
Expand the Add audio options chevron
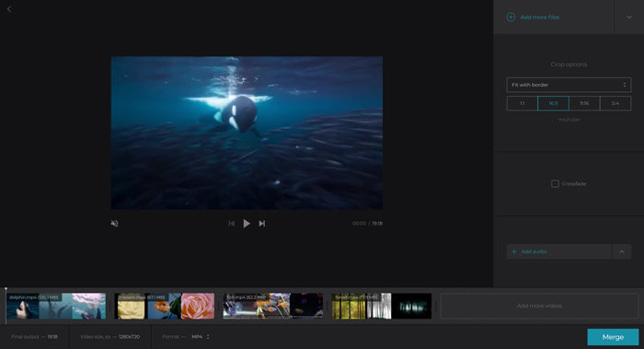point(622,251)
